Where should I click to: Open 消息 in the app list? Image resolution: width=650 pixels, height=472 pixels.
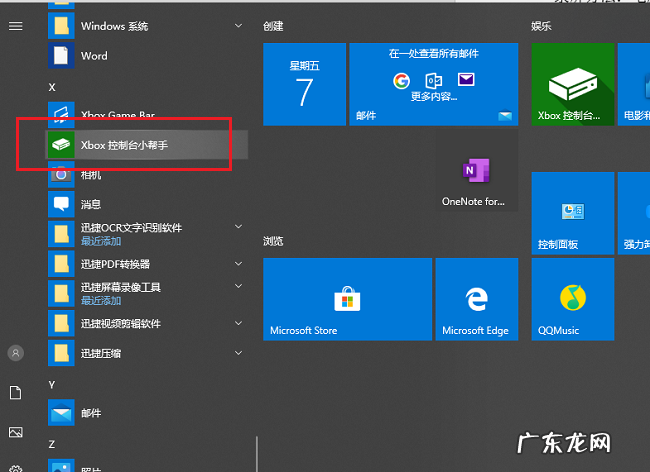click(x=90, y=204)
